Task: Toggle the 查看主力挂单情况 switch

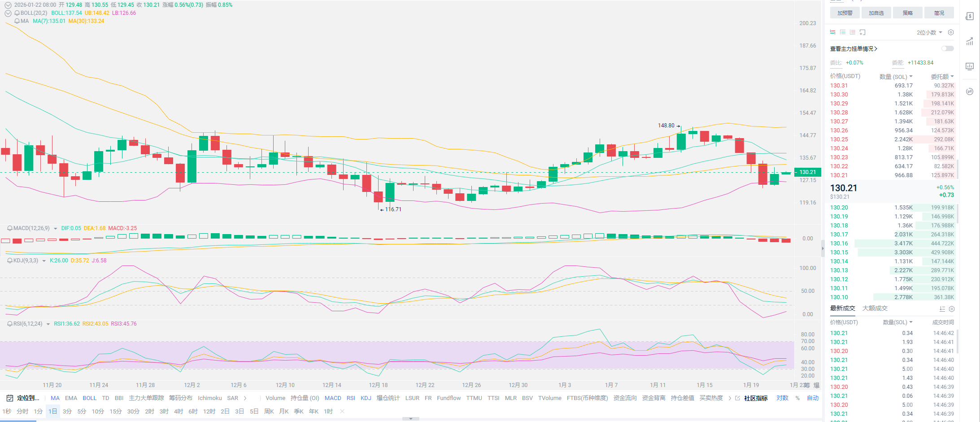Action: coord(947,48)
